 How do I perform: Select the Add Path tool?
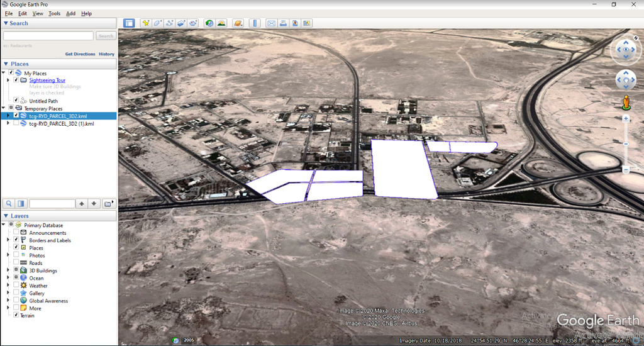click(x=169, y=23)
